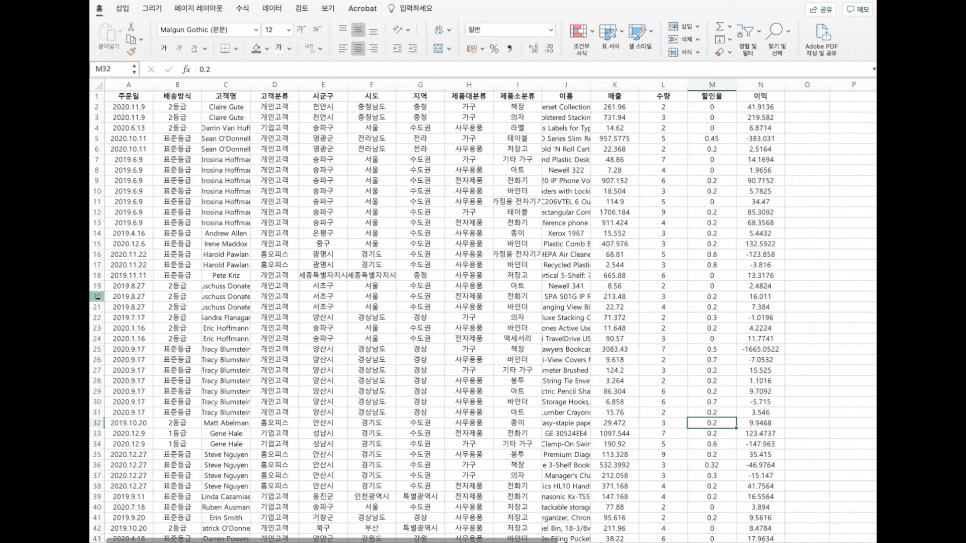Expand the Format (서식) cells dropdown

pos(697,52)
